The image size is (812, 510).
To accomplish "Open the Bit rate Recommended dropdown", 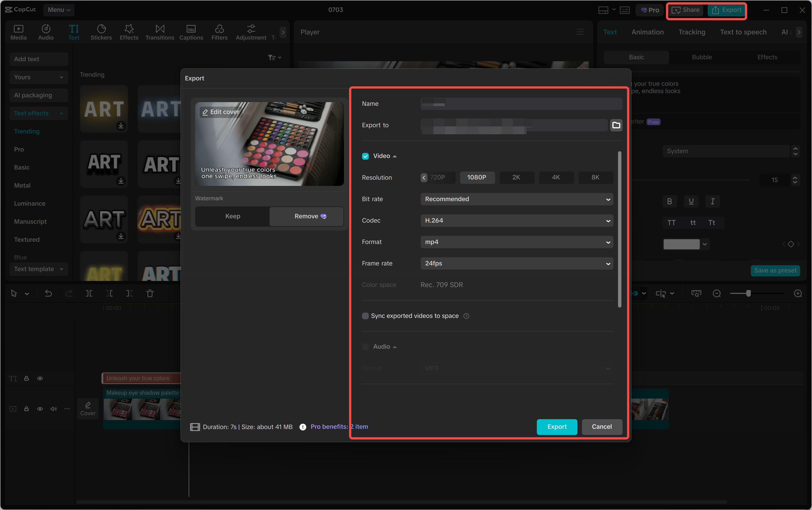I will pyautogui.click(x=517, y=199).
